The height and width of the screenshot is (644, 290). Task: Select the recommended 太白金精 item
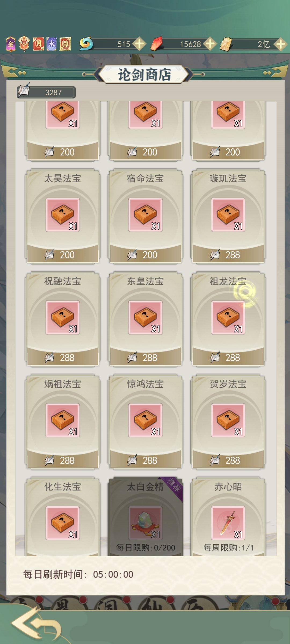click(145, 517)
